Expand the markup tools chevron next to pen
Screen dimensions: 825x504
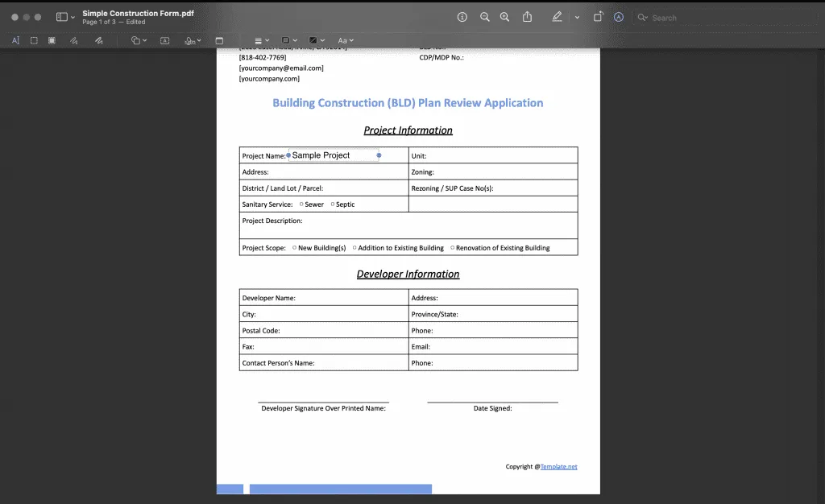pyautogui.click(x=577, y=16)
